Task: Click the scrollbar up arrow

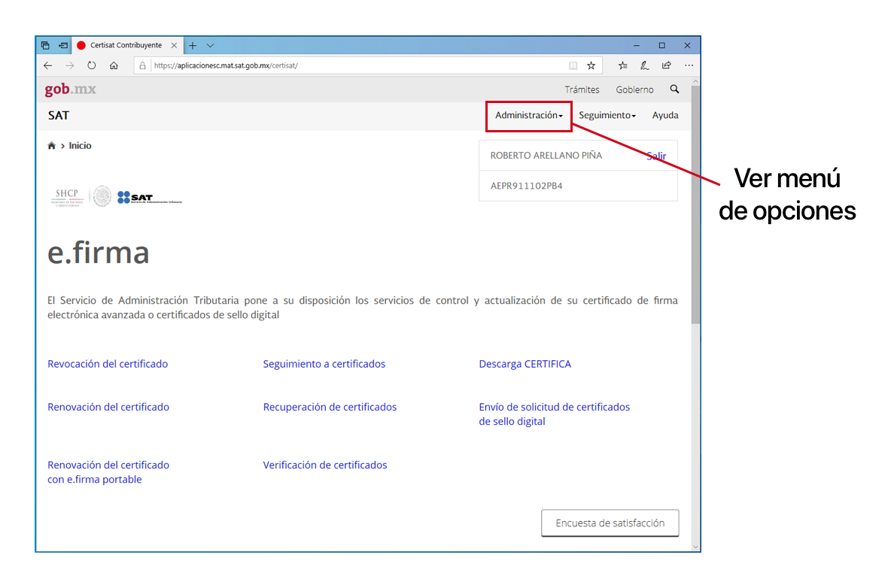Action: pos(695,82)
